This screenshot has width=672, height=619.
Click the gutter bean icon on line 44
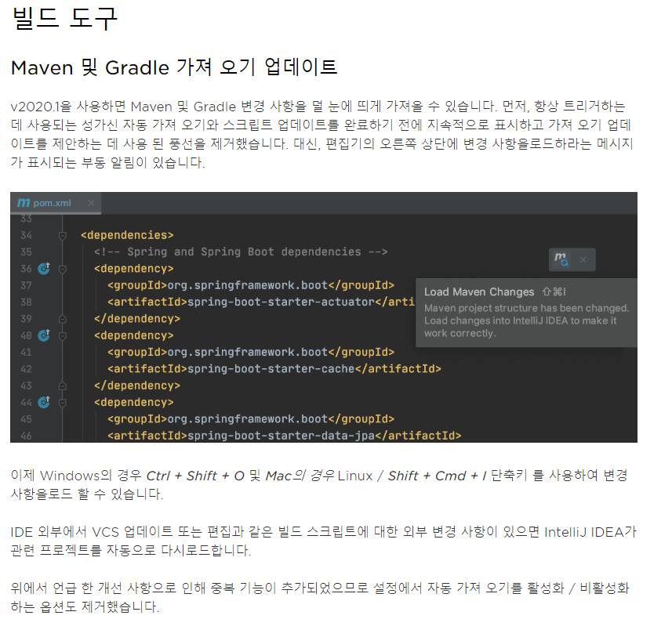(x=44, y=402)
